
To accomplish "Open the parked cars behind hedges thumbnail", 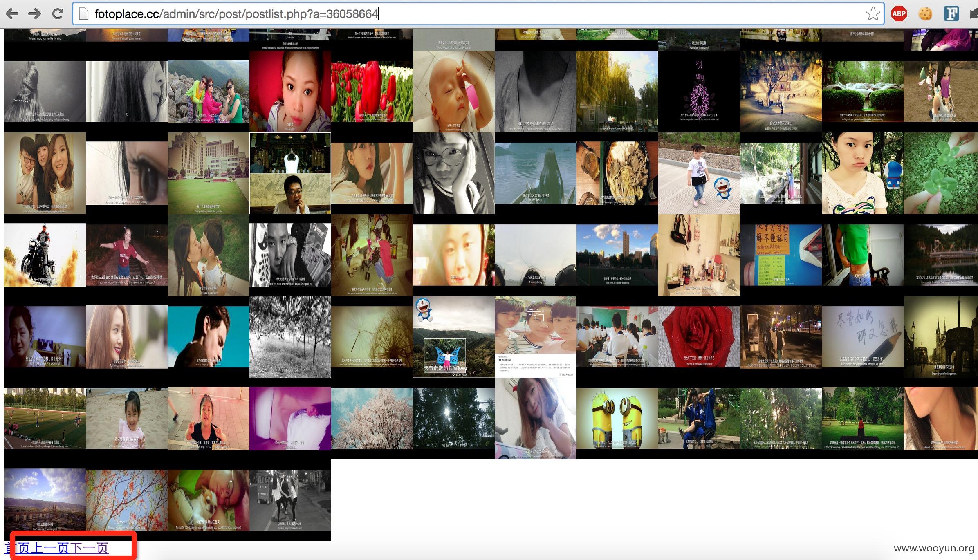I will tap(863, 92).
